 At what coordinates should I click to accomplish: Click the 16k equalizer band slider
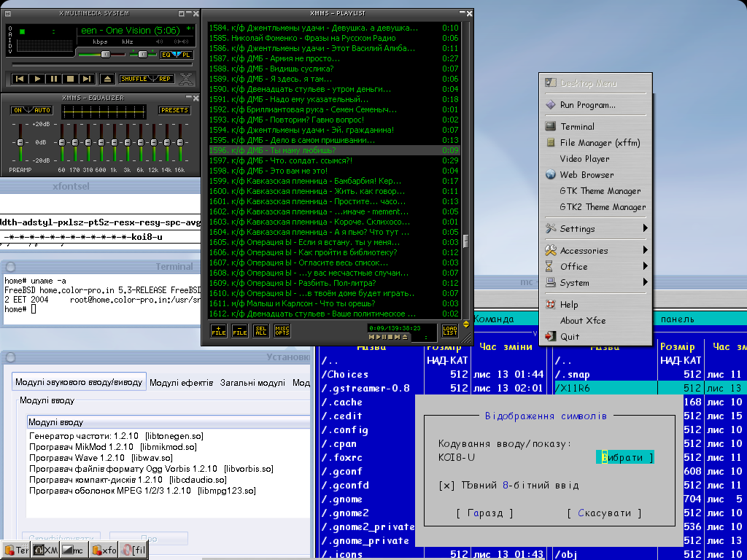179,142
